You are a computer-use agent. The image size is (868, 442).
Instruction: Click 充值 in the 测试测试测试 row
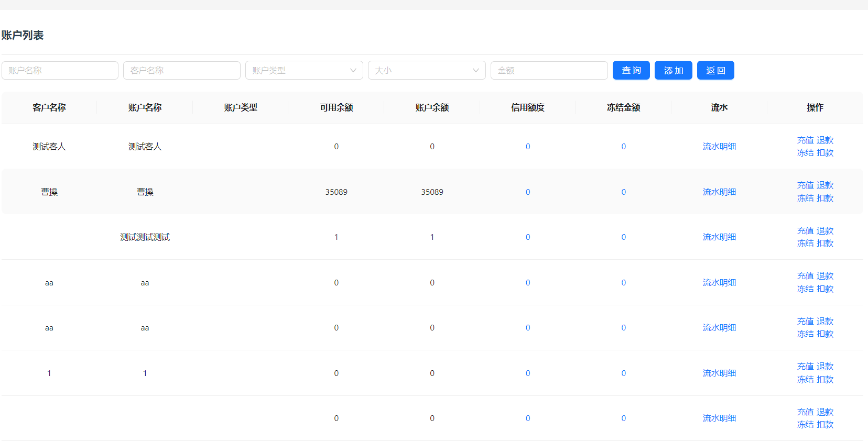(805, 231)
